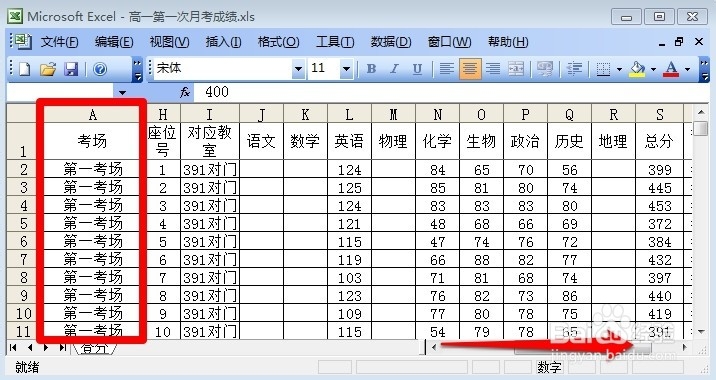The image size is (716, 380).
Task: Open the Font Color dropdown arrow
Action: (x=687, y=69)
